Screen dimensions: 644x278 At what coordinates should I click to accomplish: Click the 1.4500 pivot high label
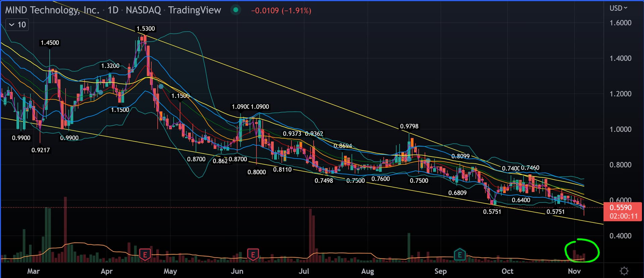point(50,43)
